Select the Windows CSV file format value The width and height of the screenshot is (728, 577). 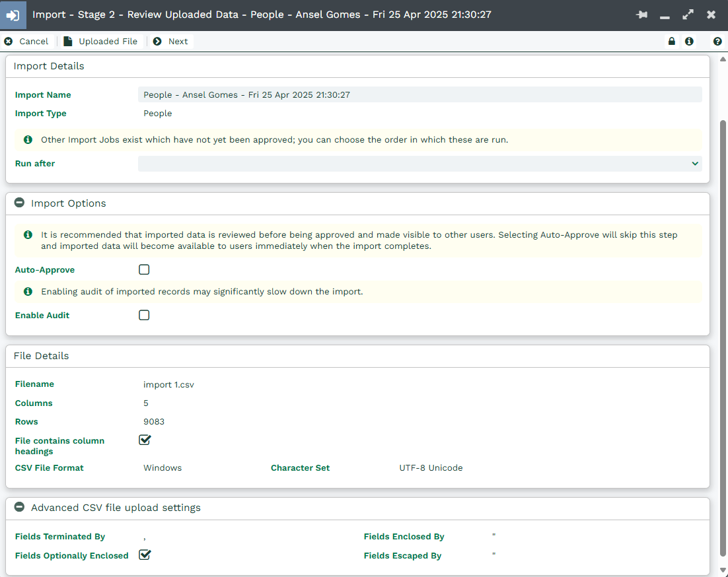click(x=163, y=467)
